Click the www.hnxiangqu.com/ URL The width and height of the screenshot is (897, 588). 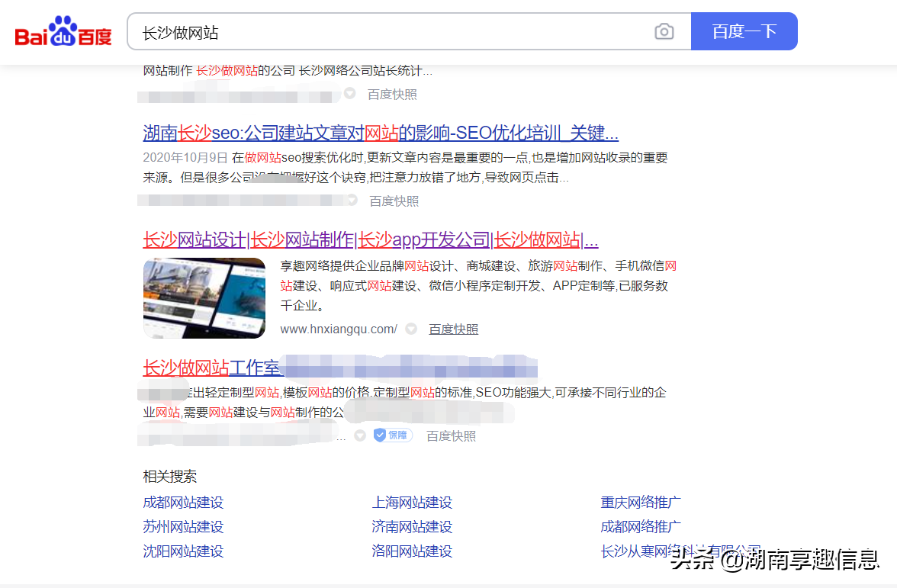pyautogui.click(x=339, y=329)
